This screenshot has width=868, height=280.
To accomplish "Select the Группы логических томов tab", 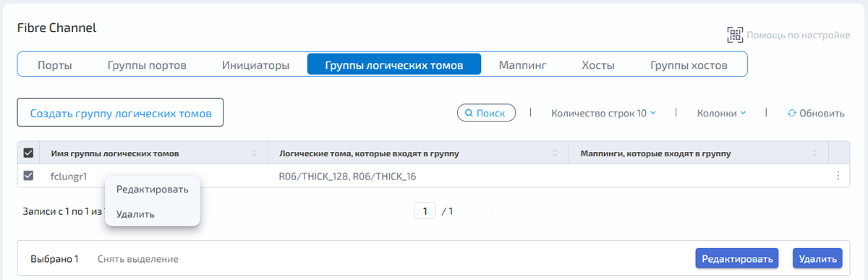I will click(x=394, y=65).
